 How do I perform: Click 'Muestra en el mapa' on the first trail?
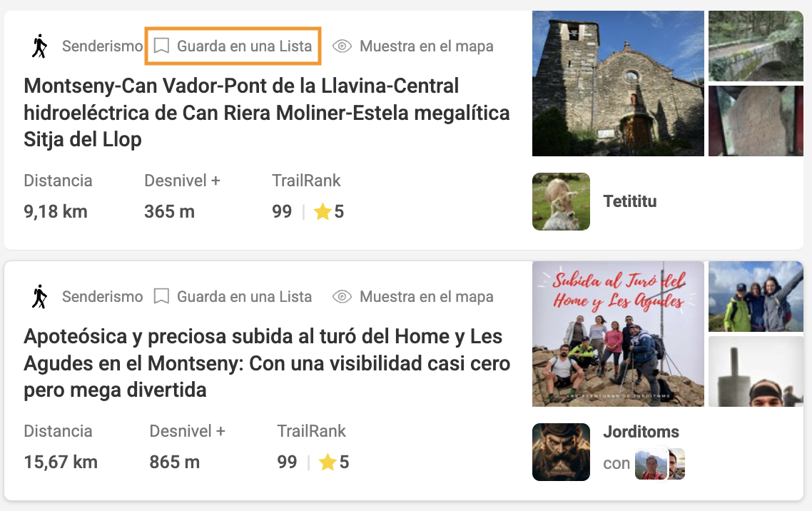(x=426, y=46)
